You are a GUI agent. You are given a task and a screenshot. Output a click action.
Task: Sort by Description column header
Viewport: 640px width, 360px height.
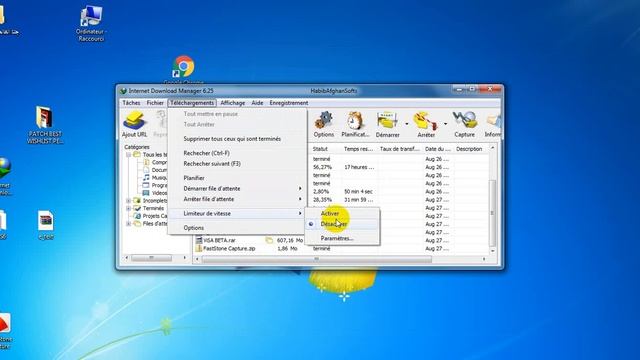469,149
